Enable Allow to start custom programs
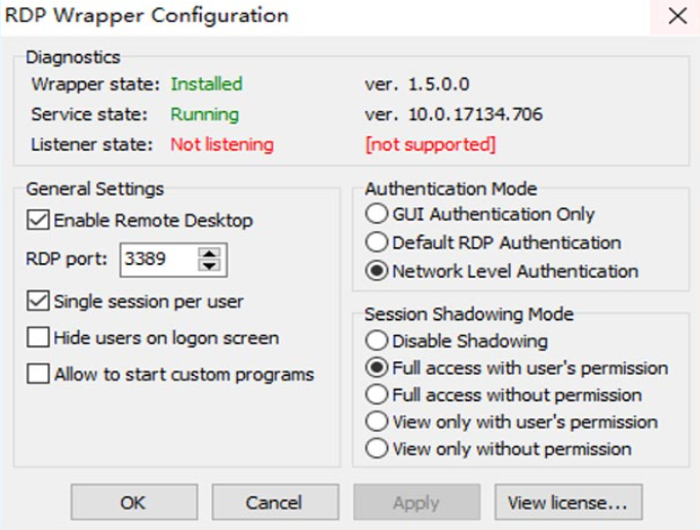Viewport: 700px width, 530px height. pyautogui.click(x=39, y=375)
